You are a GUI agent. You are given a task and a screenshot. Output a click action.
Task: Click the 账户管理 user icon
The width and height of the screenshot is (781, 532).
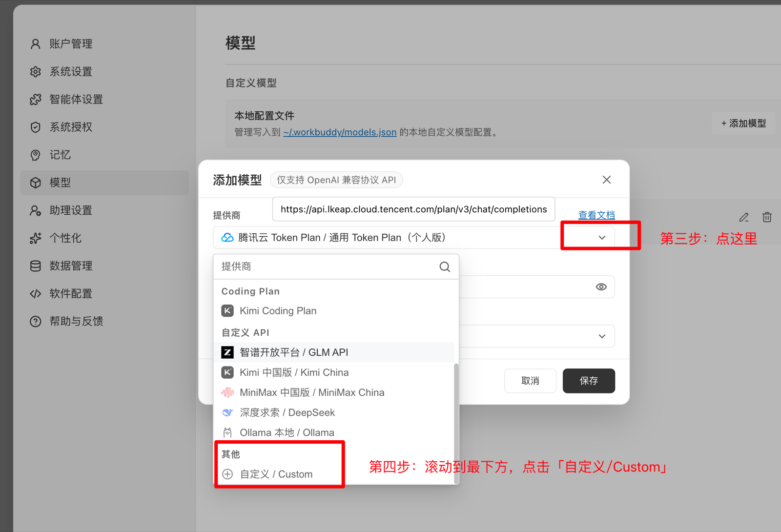pyautogui.click(x=36, y=44)
